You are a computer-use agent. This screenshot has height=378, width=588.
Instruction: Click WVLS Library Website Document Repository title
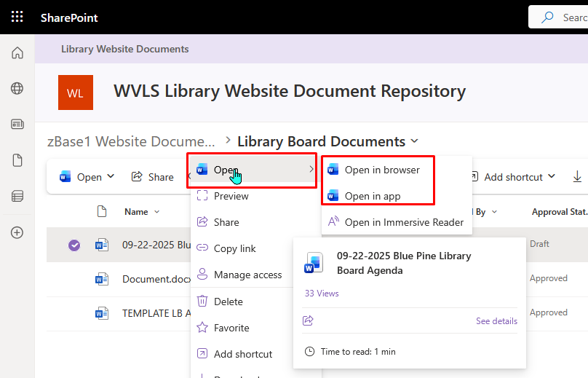[x=290, y=91]
